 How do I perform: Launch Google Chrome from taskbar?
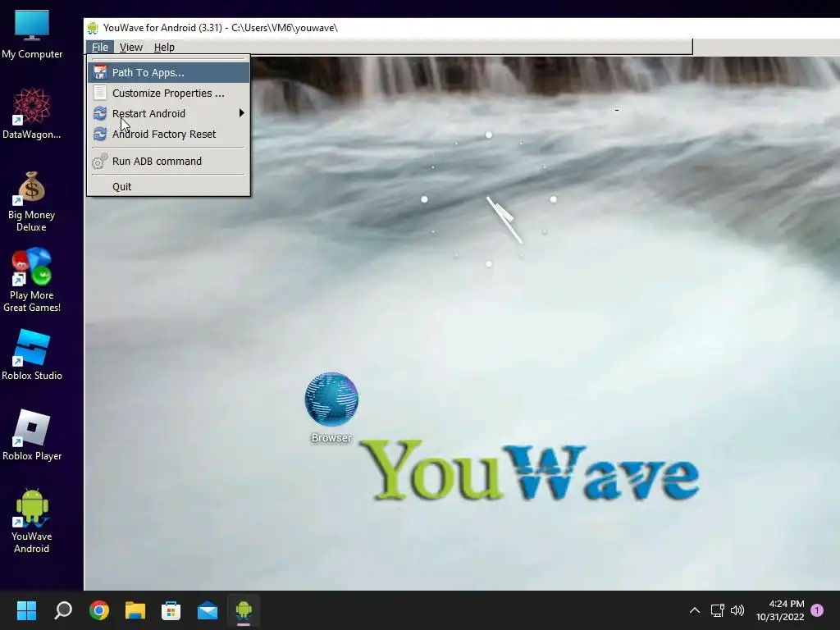click(x=99, y=610)
